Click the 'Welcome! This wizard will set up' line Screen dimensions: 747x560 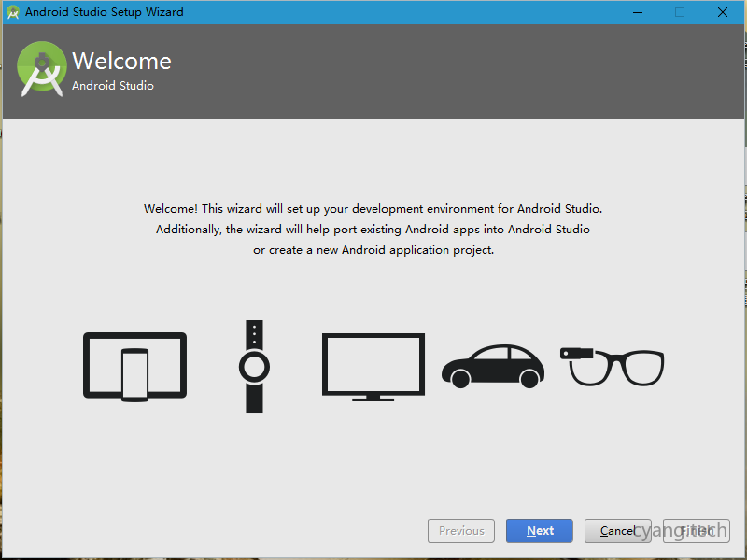(x=373, y=208)
